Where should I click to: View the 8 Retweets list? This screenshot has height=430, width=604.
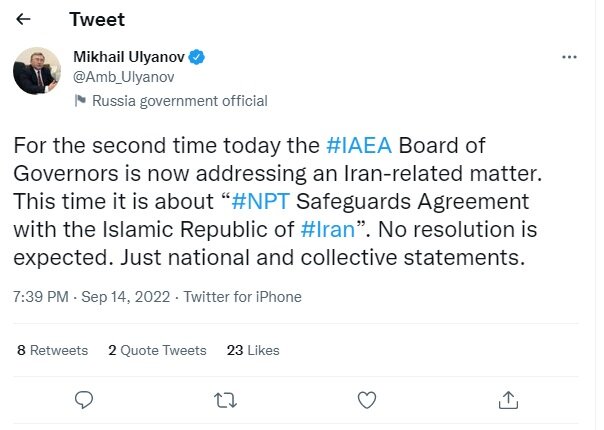coord(53,350)
